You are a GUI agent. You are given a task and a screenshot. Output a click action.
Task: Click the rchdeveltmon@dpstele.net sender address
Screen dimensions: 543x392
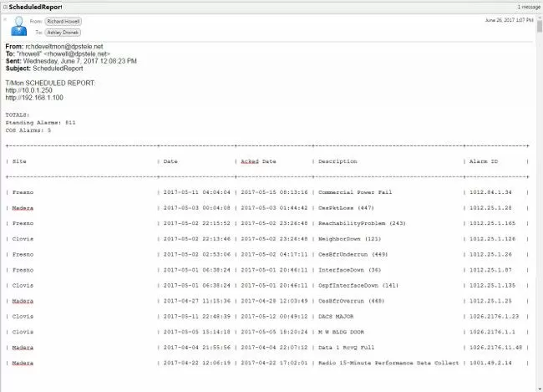[63, 47]
